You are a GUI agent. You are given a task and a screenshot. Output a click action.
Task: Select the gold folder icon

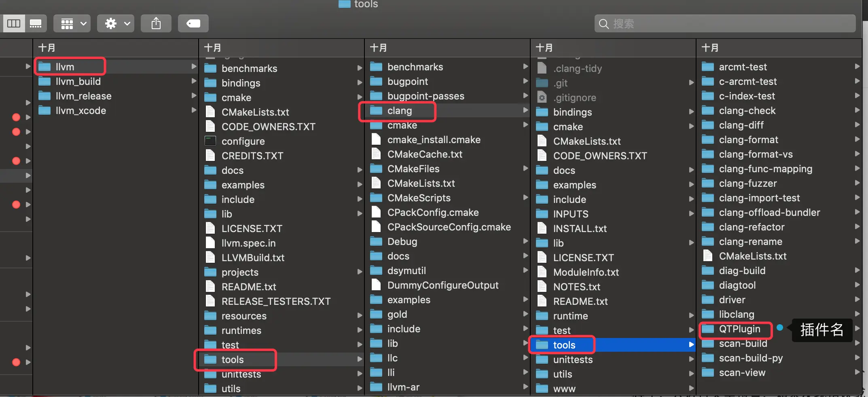coord(376,314)
